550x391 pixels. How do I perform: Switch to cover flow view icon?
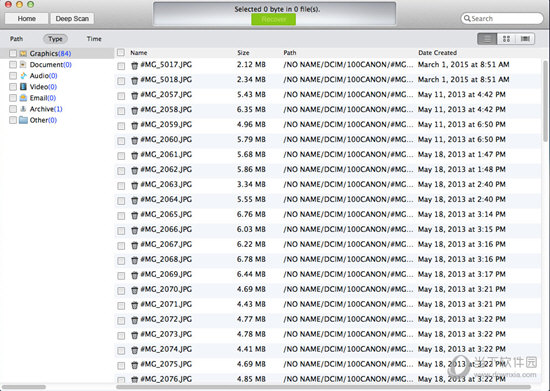pyautogui.click(x=525, y=39)
